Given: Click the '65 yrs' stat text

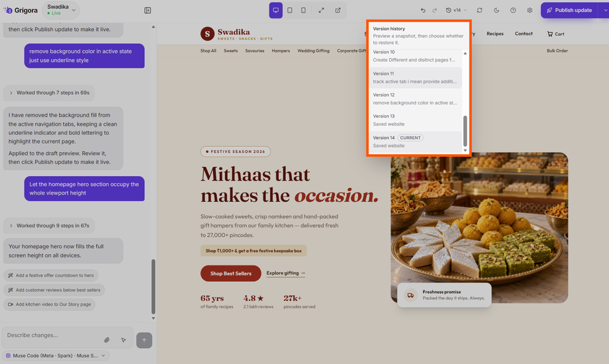Looking at the screenshot, I should click(x=212, y=298).
